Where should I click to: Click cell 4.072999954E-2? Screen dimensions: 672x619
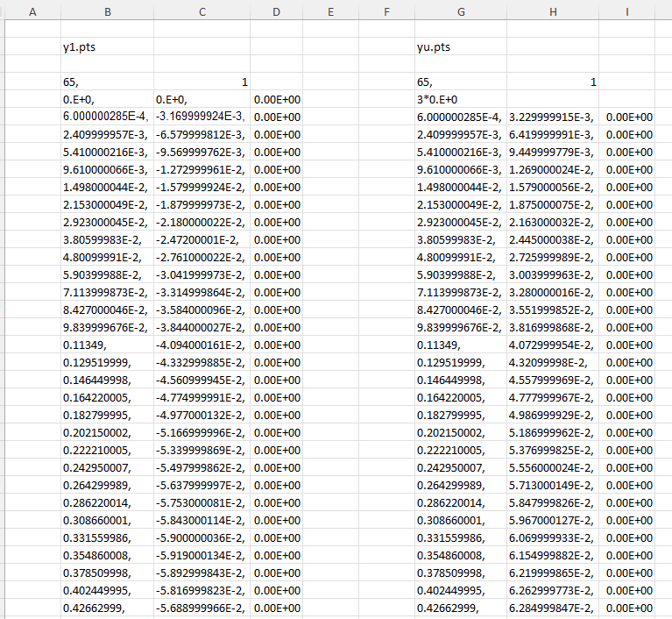pos(553,345)
